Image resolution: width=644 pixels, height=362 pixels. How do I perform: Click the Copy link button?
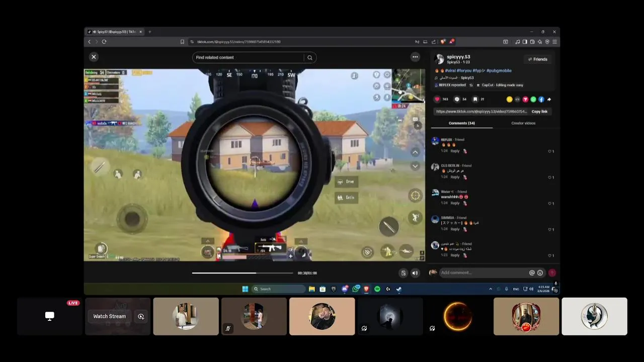click(539, 112)
